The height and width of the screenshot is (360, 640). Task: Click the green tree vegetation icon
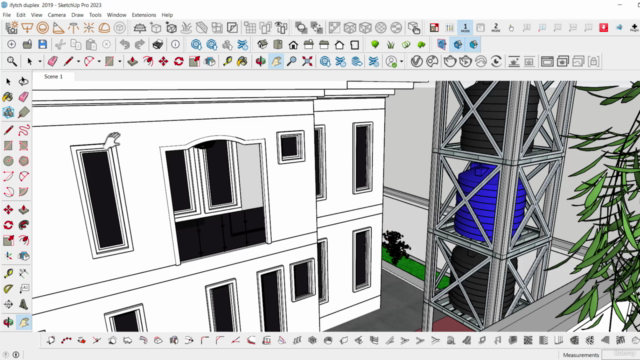coord(375,44)
